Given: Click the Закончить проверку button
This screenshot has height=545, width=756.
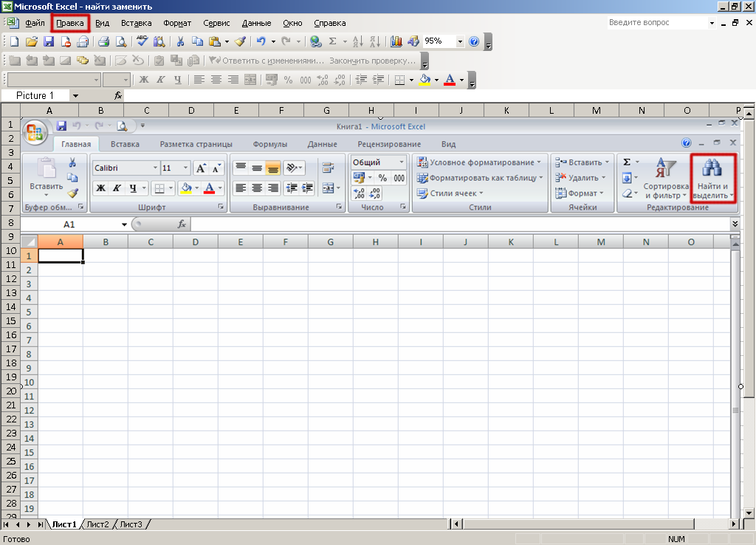Looking at the screenshot, I should [372, 61].
